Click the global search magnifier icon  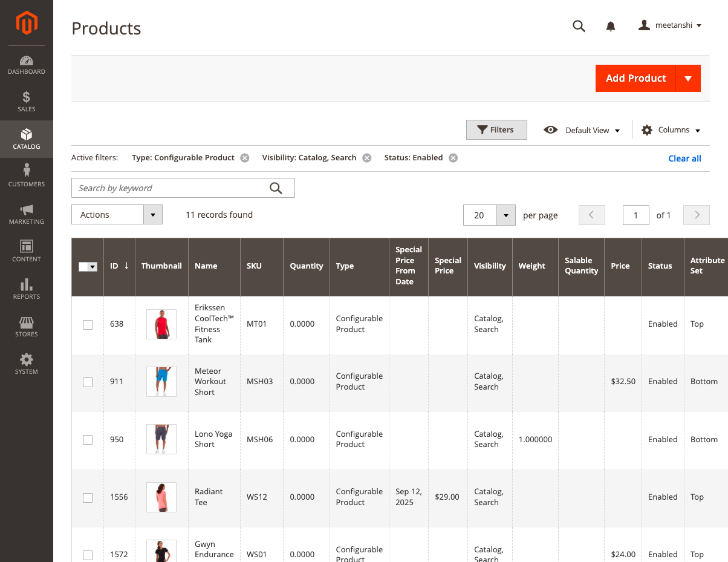579,26
